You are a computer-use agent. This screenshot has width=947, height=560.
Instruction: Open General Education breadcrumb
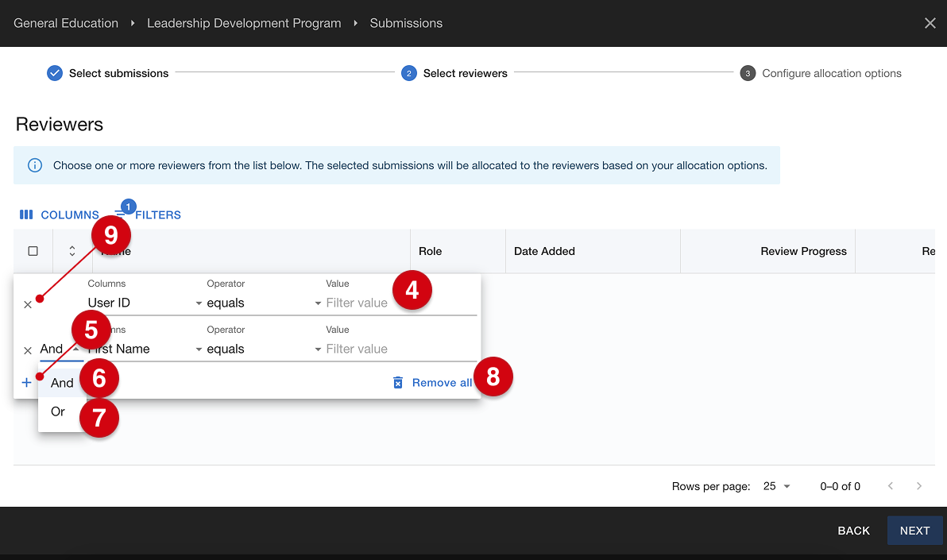point(66,23)
